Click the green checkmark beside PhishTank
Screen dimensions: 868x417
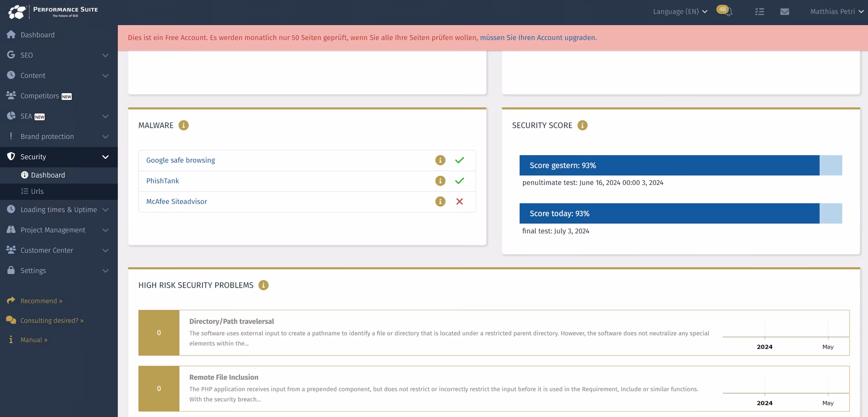(460, 180)
